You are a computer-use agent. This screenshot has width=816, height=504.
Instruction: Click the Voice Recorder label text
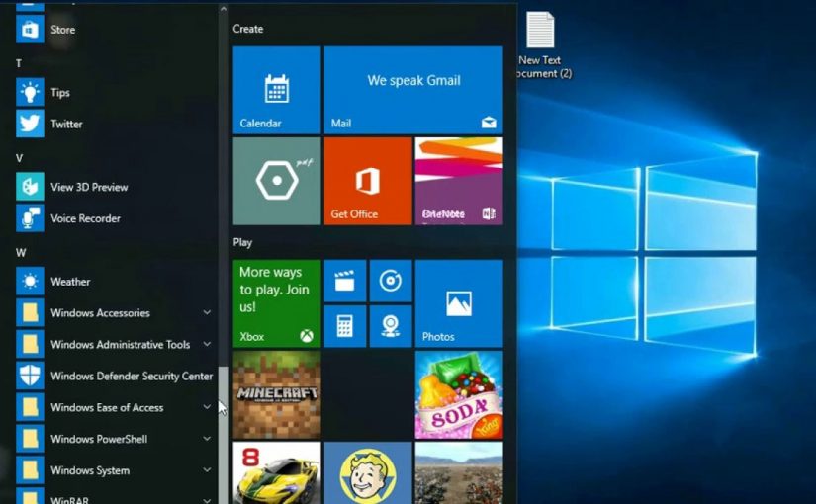click(85, 218)
